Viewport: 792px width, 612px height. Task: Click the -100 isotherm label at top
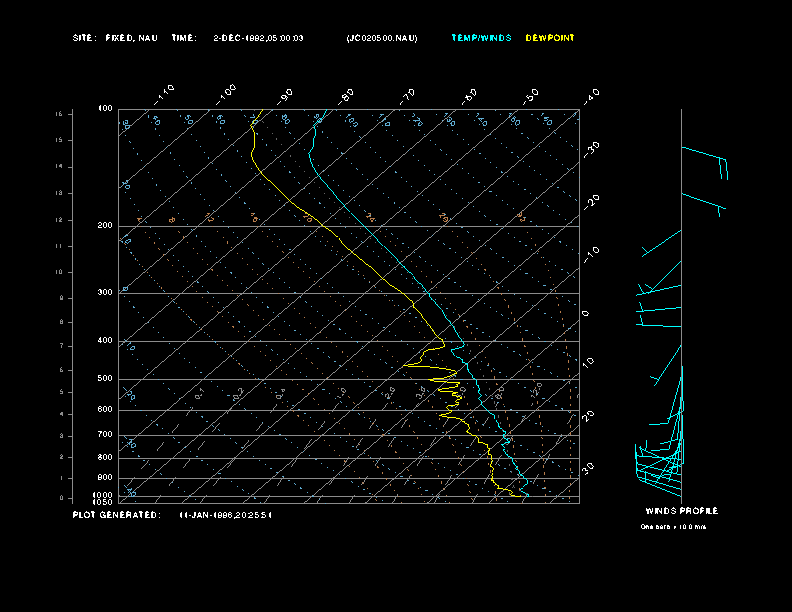click(x=226, y=94)
